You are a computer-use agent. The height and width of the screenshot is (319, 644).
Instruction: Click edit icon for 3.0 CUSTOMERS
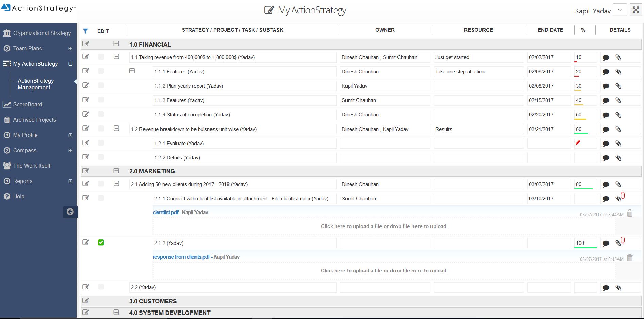point(86,300)
